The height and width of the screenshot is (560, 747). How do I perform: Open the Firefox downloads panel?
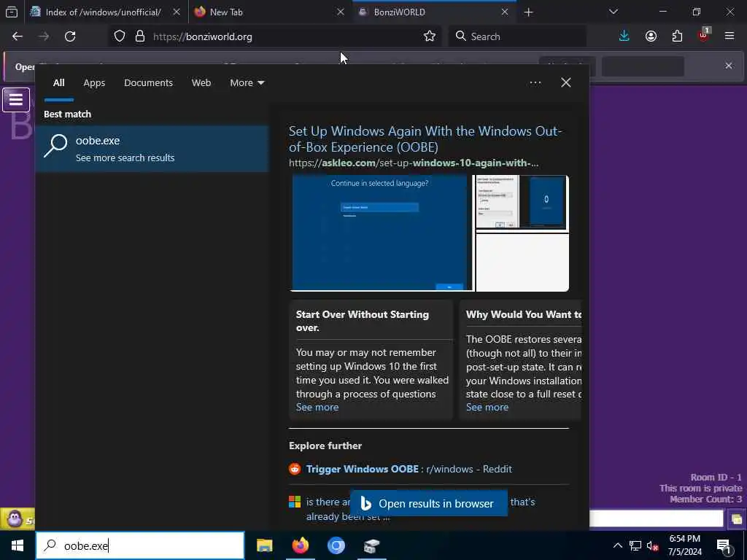click(624, 36)
